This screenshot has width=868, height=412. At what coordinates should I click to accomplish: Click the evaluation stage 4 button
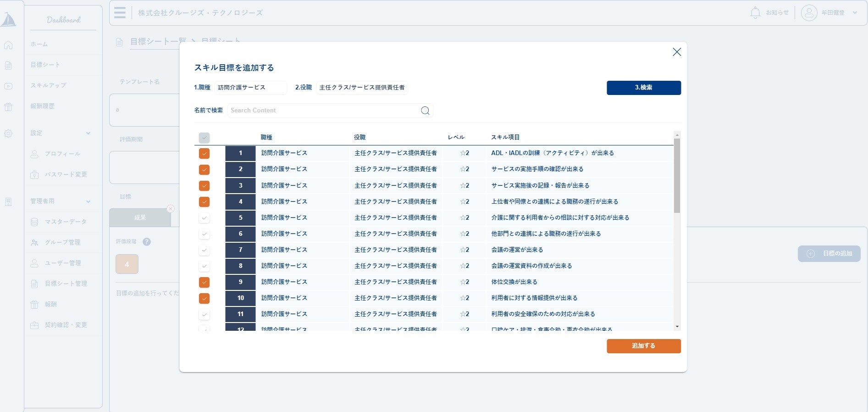tap(127, 264)
